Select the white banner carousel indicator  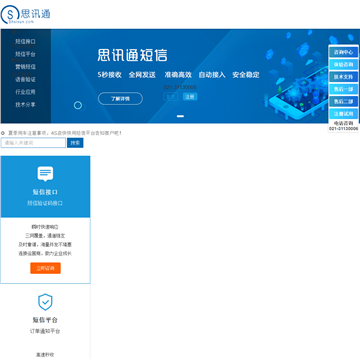tap(180, 116)
